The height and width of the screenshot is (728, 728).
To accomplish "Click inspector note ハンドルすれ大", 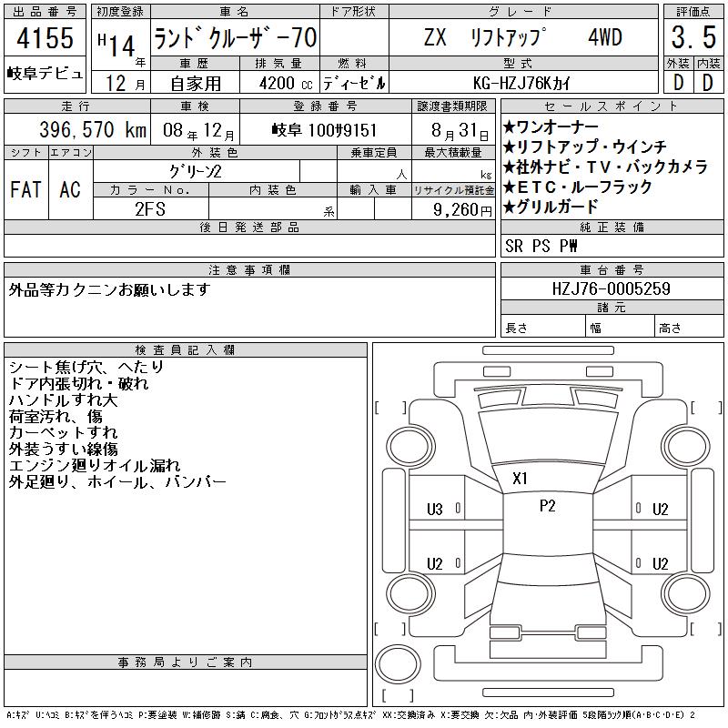I will click(63, 399).
